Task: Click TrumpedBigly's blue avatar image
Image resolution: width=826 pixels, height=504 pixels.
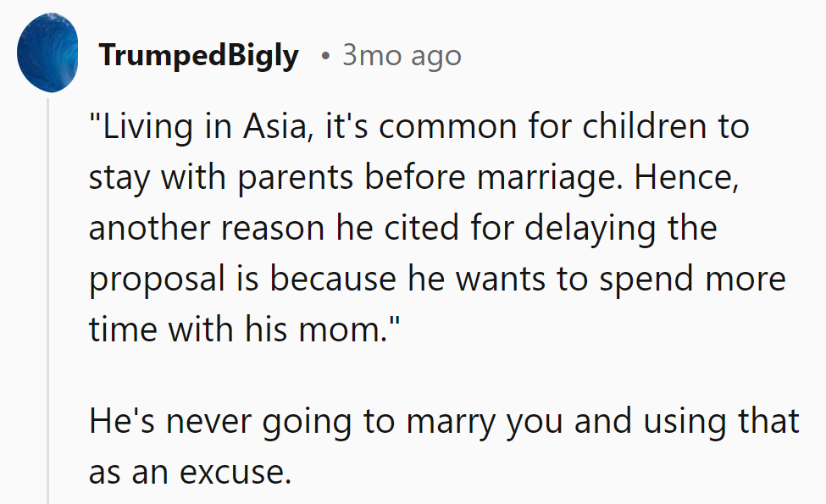Action: tap(48, 56)
